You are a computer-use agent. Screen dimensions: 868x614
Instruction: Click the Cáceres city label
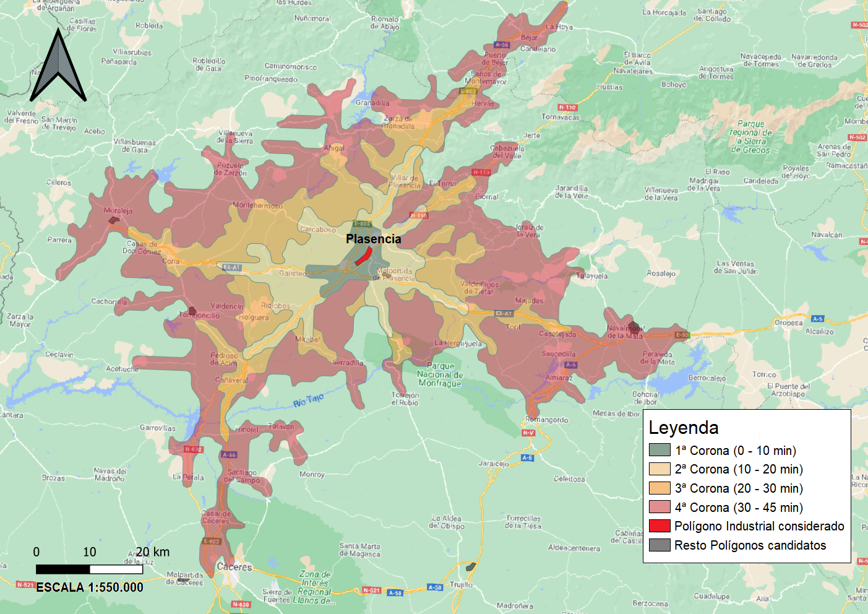[x=234, y=566]
